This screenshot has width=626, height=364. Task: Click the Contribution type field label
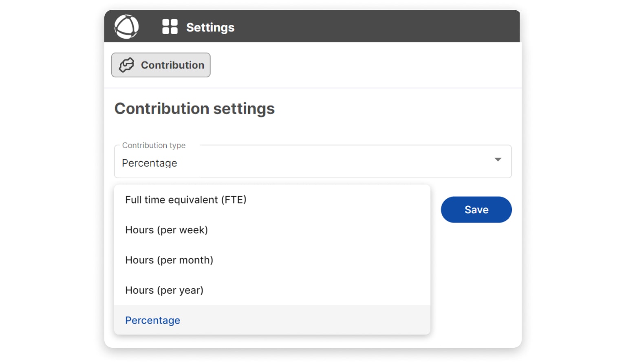(154, 145)
